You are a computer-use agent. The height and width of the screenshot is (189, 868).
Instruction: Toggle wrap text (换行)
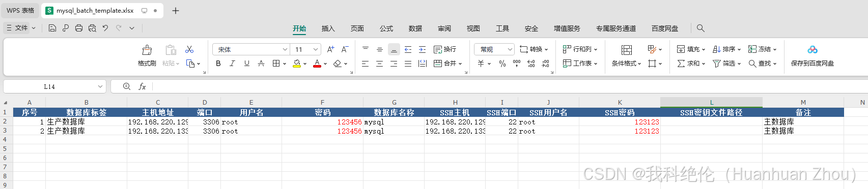click(x=445, y=49)
